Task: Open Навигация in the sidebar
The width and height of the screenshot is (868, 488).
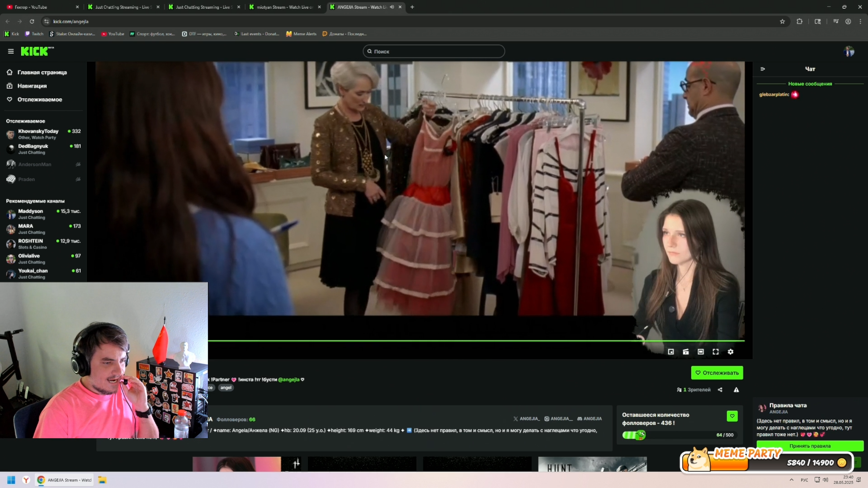Action: pyautogui.click(x=27, y=86)
